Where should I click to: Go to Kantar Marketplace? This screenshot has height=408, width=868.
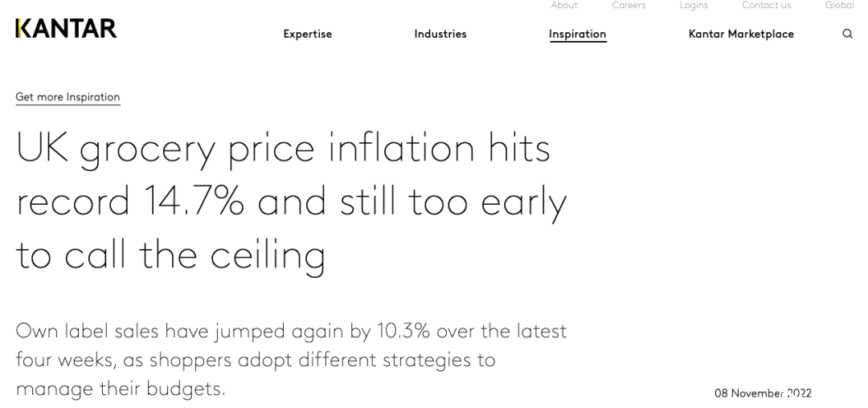click(741, 34)
